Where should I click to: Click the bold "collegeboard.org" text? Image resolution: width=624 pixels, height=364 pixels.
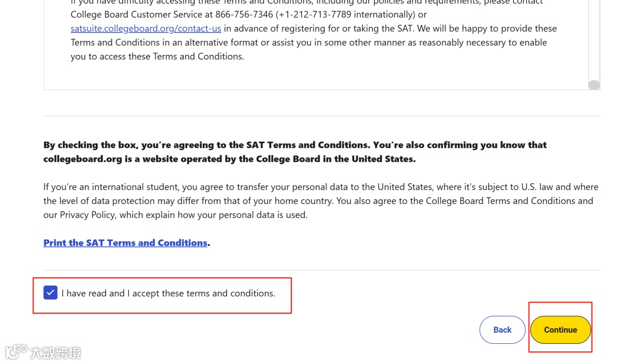[x=83, y=159]
